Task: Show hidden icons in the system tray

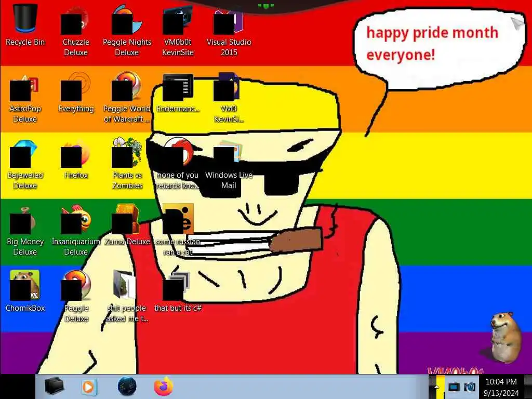Action: click(x=436, y=387)
